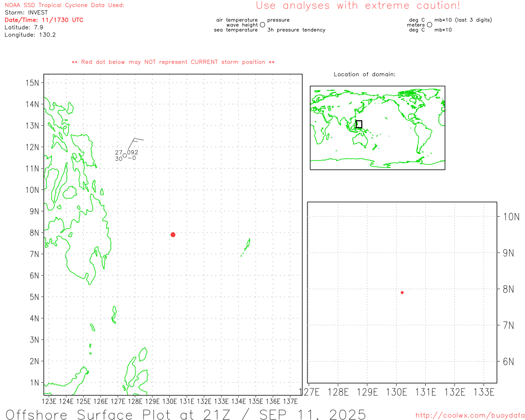Image resolution: width=525 pixels, height=420 pixels.
Task: Click the small island outline near 4N 127E
Action: [114, 315]
